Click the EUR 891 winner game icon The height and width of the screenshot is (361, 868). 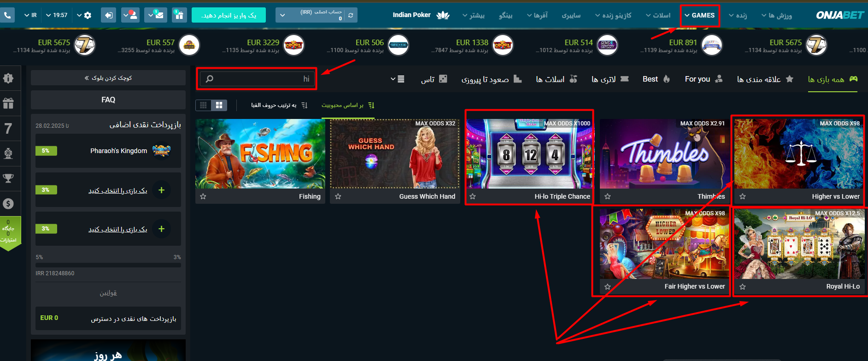click(x=712, y=45)
